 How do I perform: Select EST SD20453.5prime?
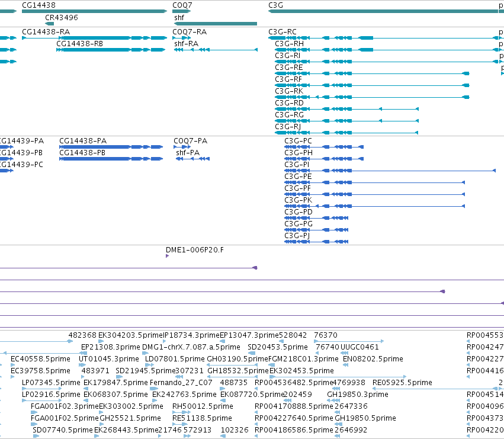click(278, 347)
